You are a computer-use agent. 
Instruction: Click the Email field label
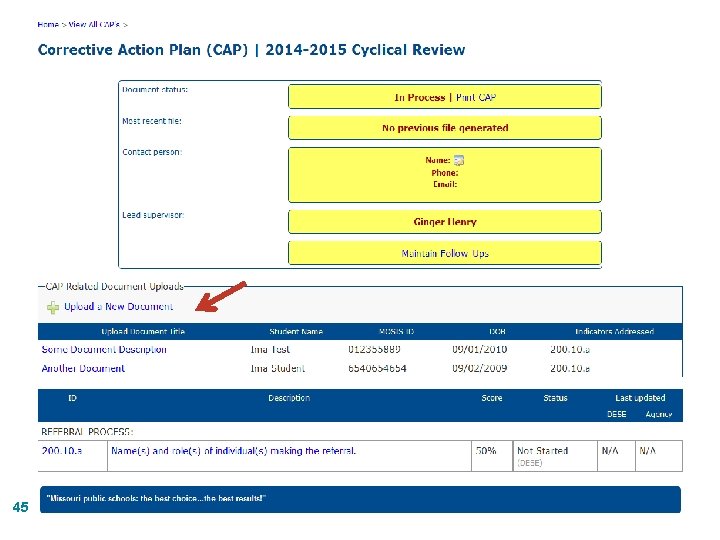tap(445, 184)
